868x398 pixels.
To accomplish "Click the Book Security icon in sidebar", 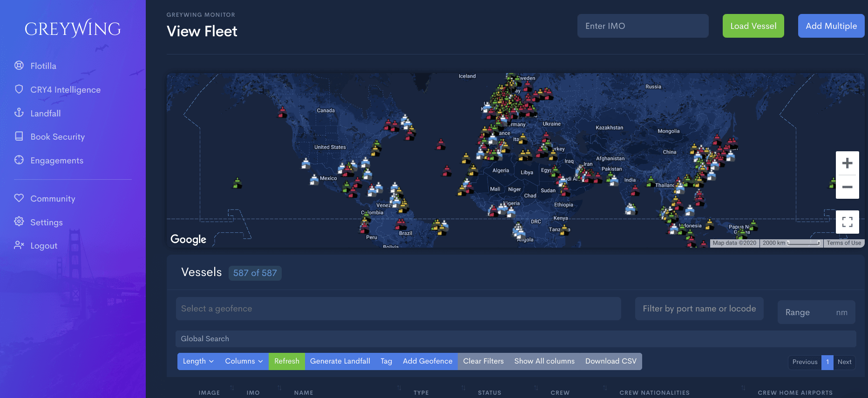I will pos(19,136).
